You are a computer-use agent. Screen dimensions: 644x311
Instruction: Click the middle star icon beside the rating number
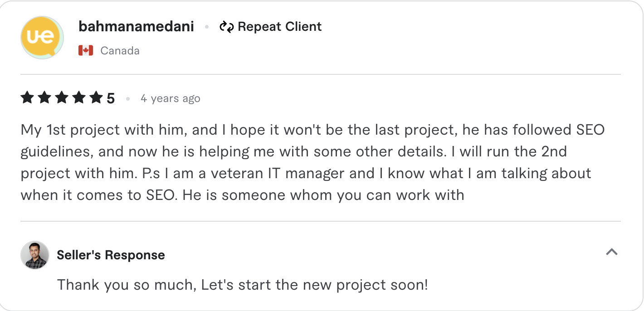63,97
